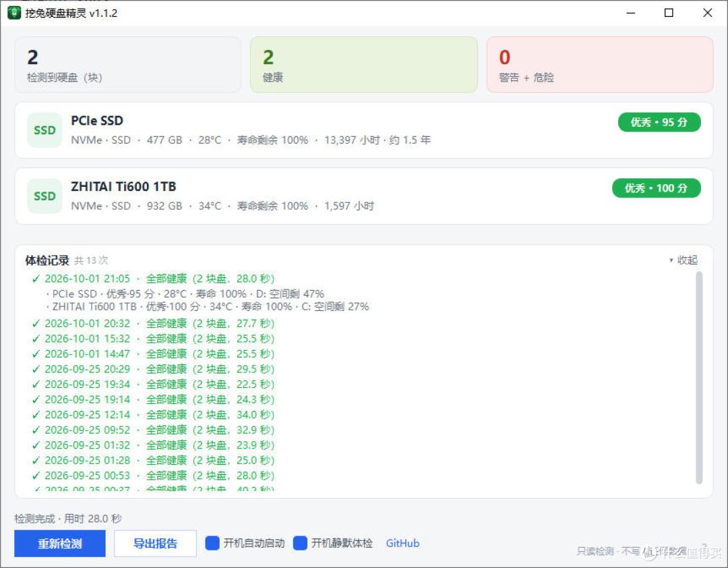Click detail line ZHITAI C: 空间剩 27%
The width and height of the screenshot is (728, 568).
click(x=208, y=307)
